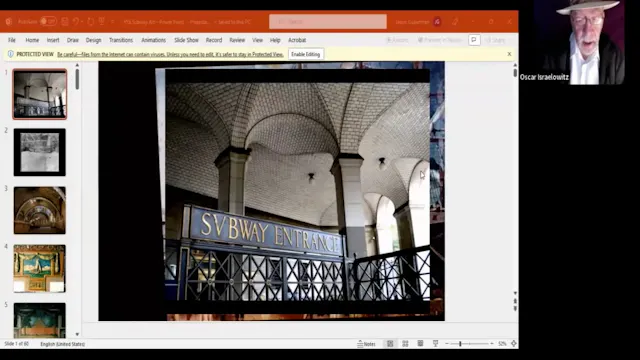
Task: Open the Insert tab
Action: click(53, 40)
